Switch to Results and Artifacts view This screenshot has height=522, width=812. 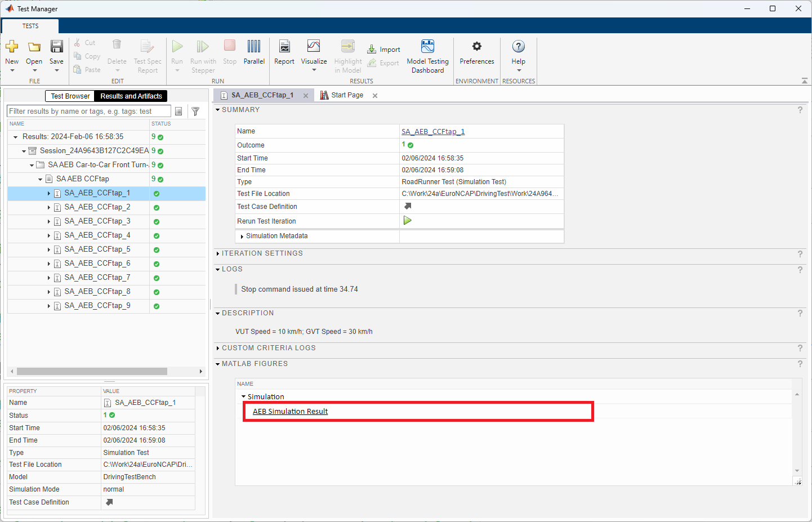coord(131,96)
